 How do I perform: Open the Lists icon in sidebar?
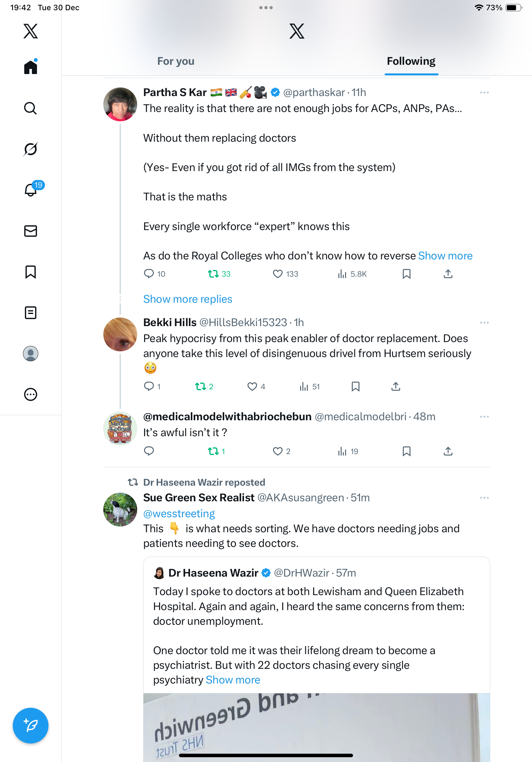[x=31, y=313]
